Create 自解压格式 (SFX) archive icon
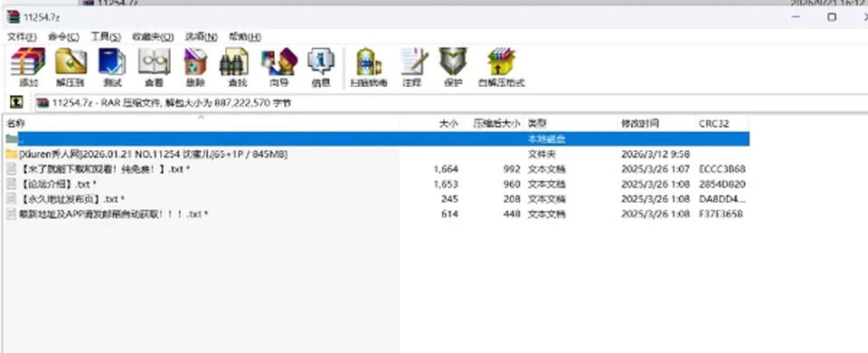Viewport: 868px width, 353px height. click(501, 67)
